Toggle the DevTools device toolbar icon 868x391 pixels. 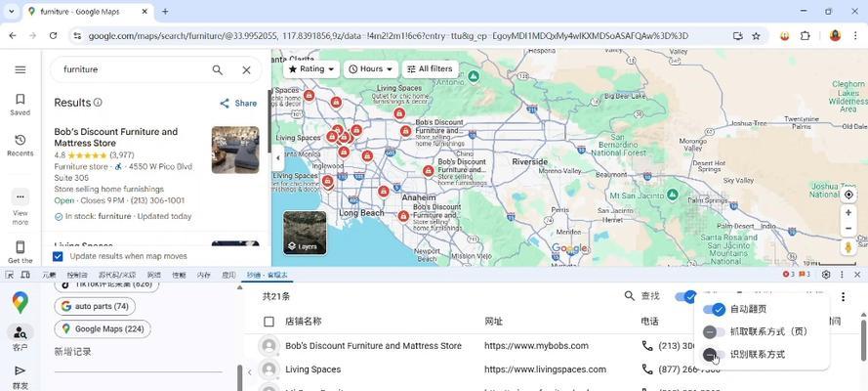coord(25,275)
